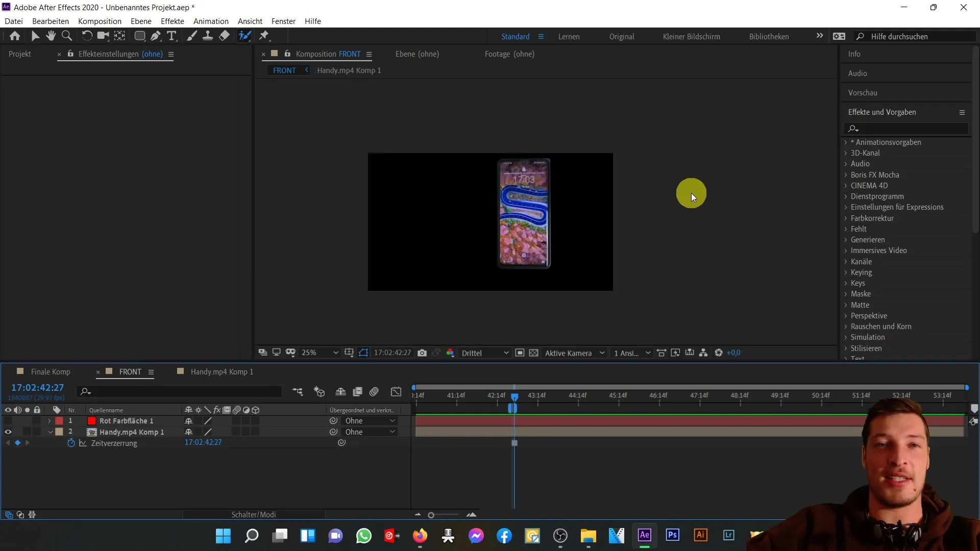
Task: Collapse the Handy.mp4 Komp 1 layer
Action: pyautogui.click(x=50, y=432)
